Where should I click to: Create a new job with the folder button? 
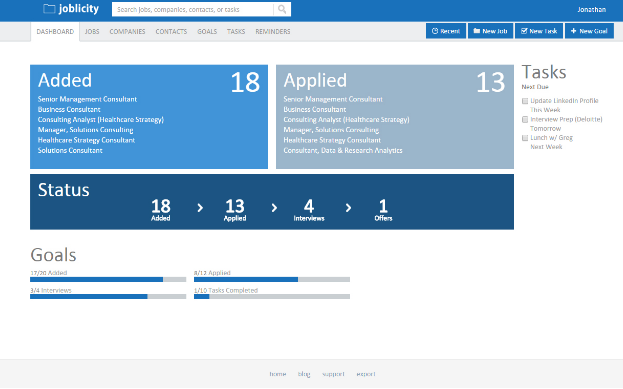pyautogui.click(x=490, y=31)
